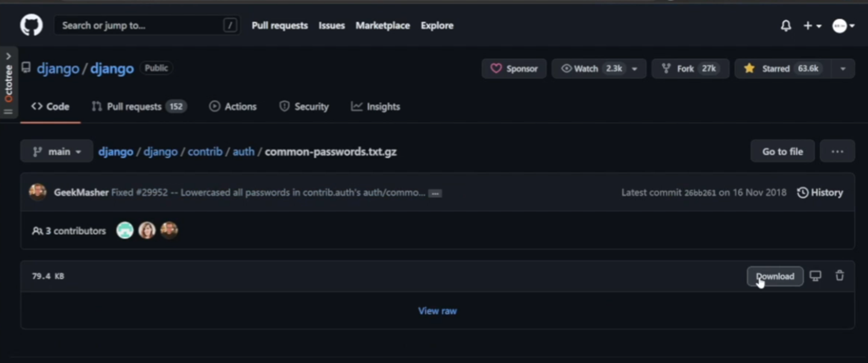Toggle the Starred button
Image resolution: width=868 pixels, height=363 pixels.
coord(783,68)
